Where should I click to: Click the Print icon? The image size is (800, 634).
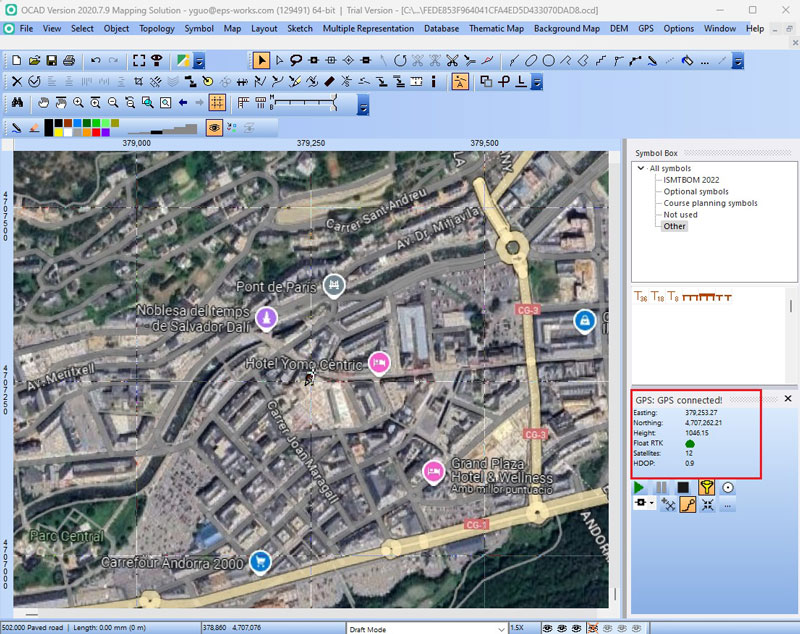(x=69, y=61)
